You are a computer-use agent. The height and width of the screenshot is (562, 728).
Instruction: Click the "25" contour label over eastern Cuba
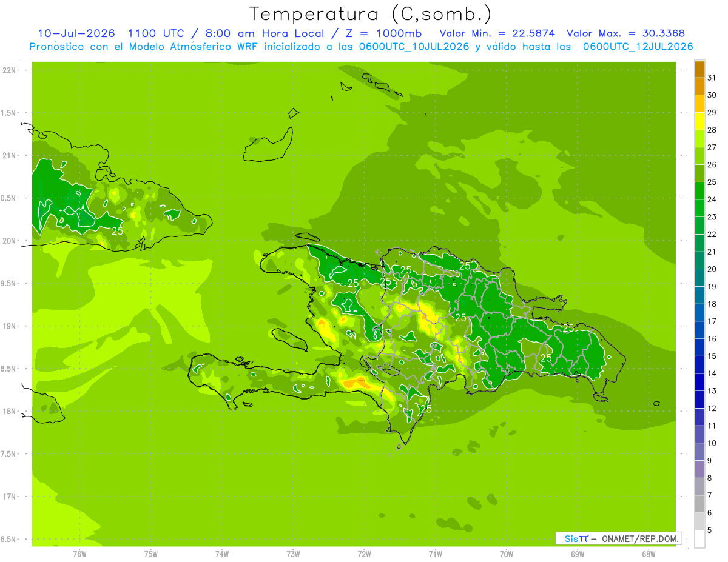(x=118, y=231)
